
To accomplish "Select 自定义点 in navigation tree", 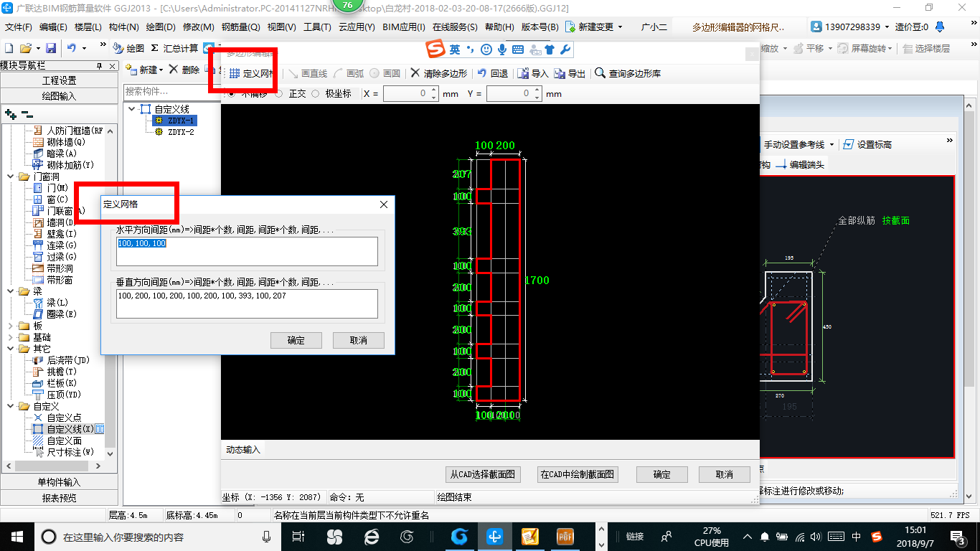I will [64, 418].
